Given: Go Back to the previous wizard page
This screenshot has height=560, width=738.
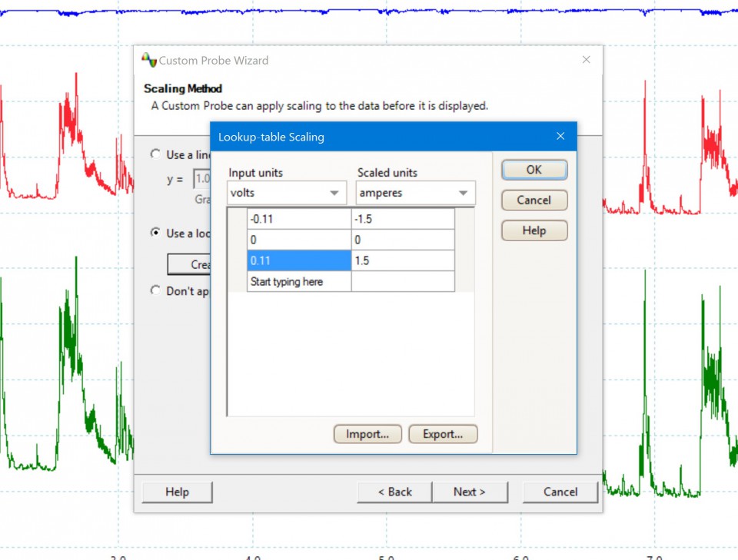Looking at the screenshot, I should pyautogui.click(x=394, y=492).
